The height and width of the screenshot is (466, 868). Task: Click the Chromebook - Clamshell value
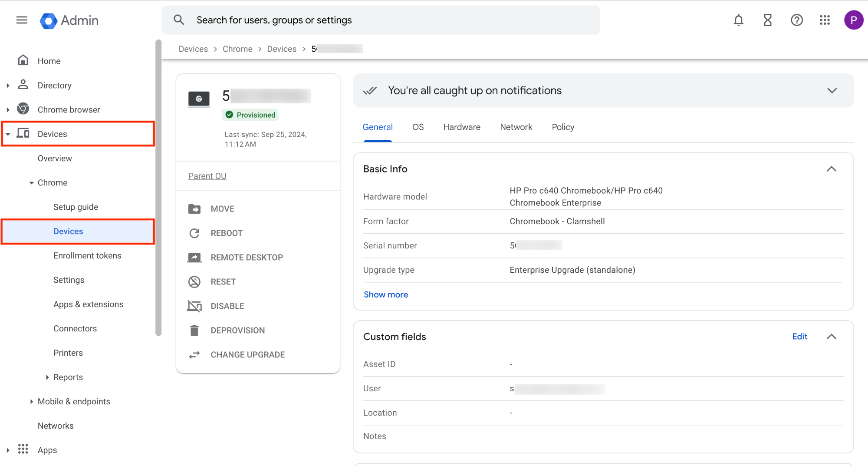[x=557, y=221]
